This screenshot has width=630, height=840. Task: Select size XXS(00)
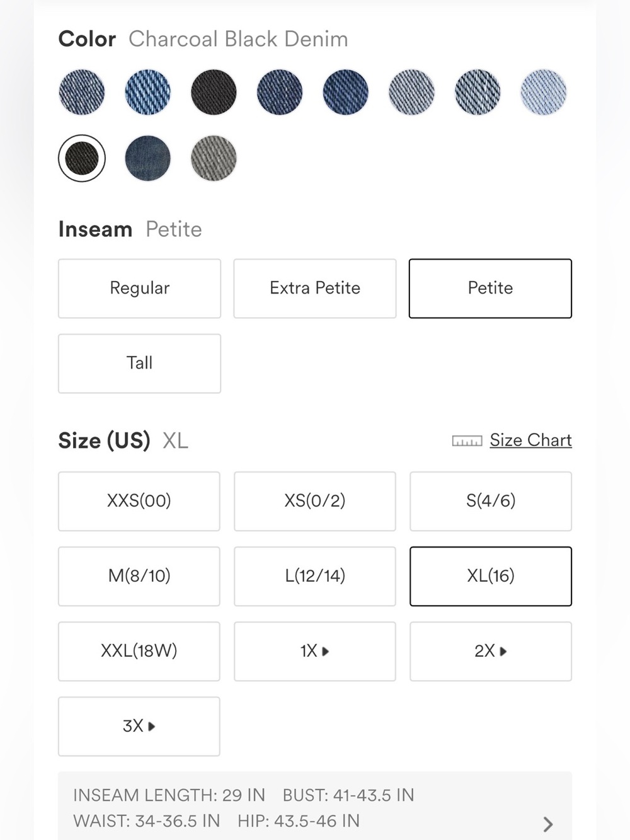139,502
